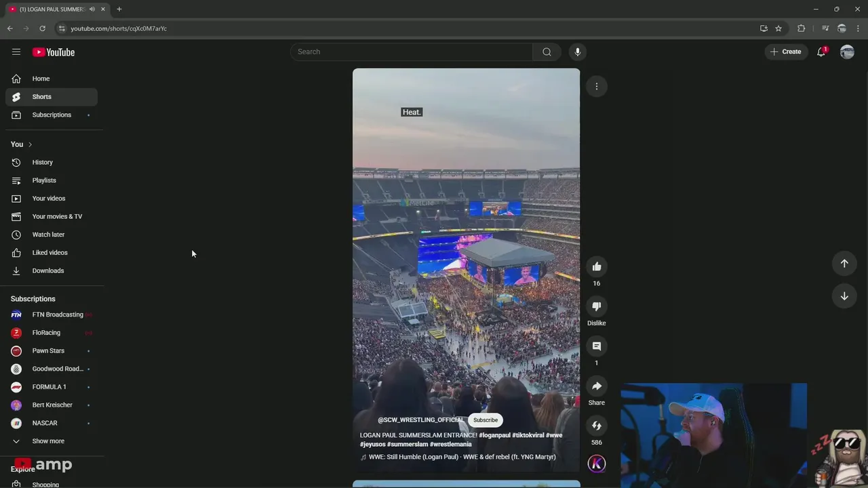Screen dimensions: 868x488
Task: Go to previous short with up arrow
Action: [x=844, y=263]
